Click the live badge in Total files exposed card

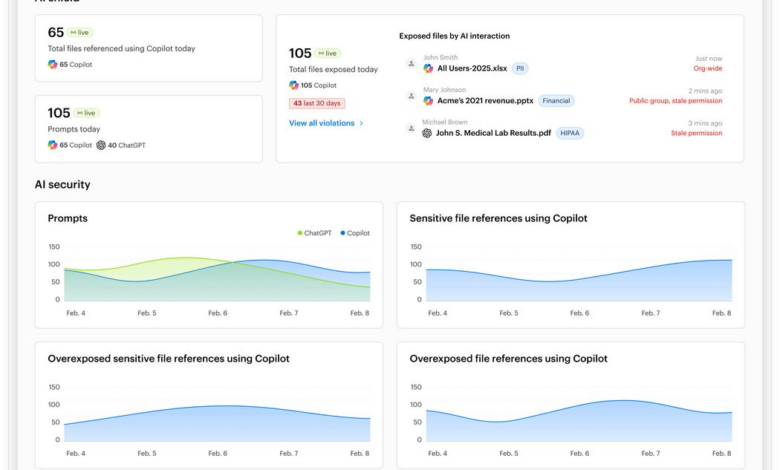coord(328,53)
